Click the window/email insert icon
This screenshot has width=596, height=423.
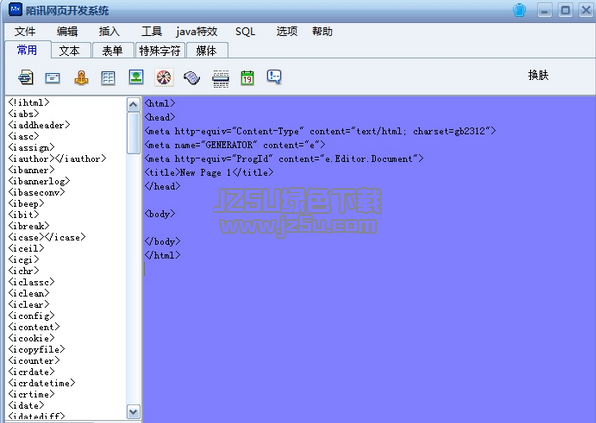click(52, 78)
